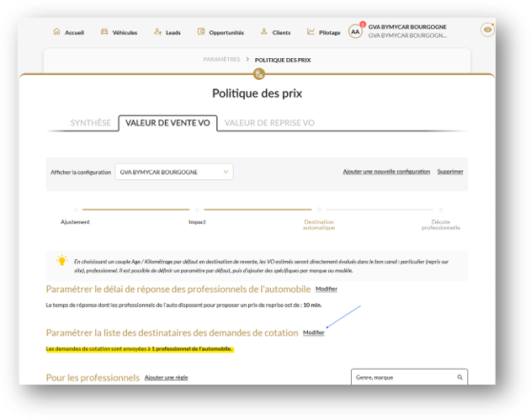Click the dropdown chevron next to GVA BYMYCAR BOURGOGNE
Screen dimensions: 531x420
(226, 172)
